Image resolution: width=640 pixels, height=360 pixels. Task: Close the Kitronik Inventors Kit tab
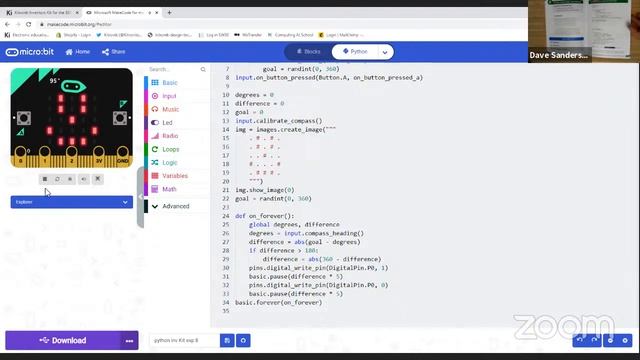(x=77, y=13)
